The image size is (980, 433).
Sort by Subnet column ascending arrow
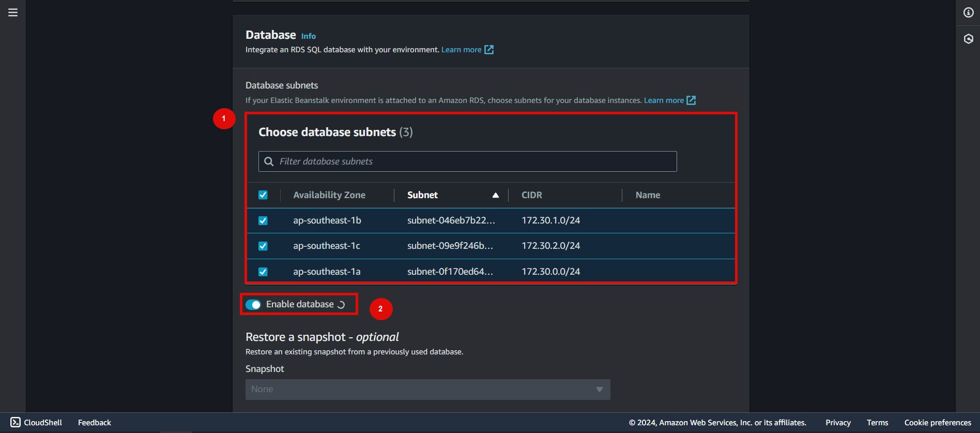(495, 195)
